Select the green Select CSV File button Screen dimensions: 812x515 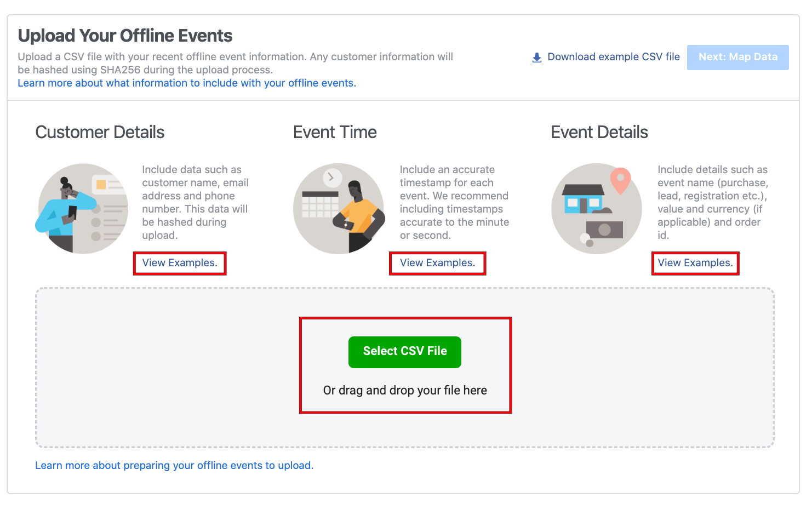[x=405, y=352]
